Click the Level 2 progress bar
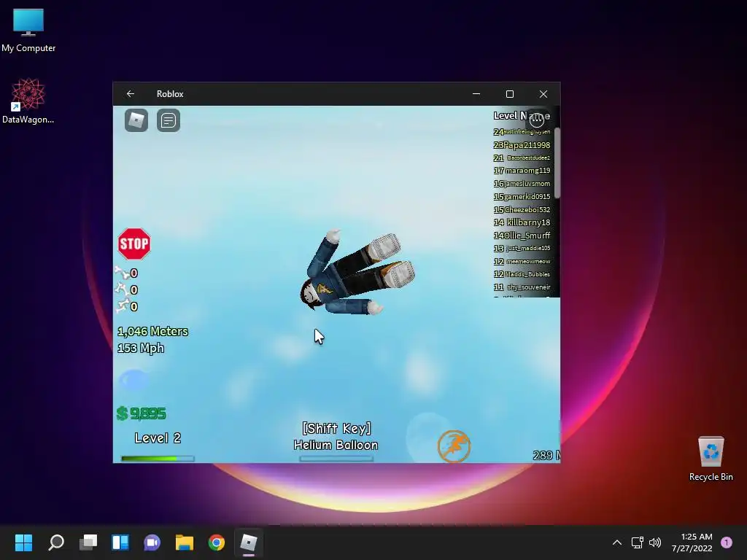Image resolution: width=747 pixels, height=560 pixels. [x=158, y=459]
